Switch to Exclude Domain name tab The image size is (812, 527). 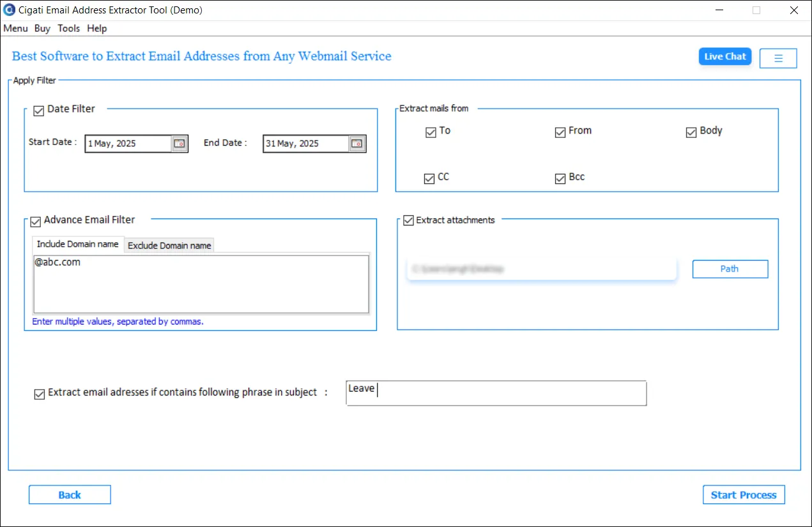coord(169,246)
